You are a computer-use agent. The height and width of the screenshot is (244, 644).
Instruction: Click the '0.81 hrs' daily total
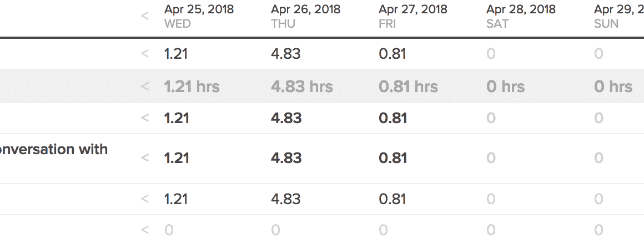coord(408,87)
